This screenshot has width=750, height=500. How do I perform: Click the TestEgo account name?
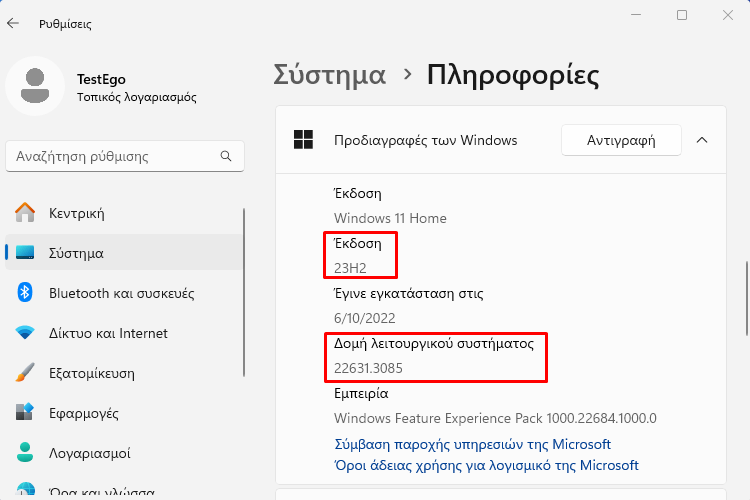(x=101, y=79)
